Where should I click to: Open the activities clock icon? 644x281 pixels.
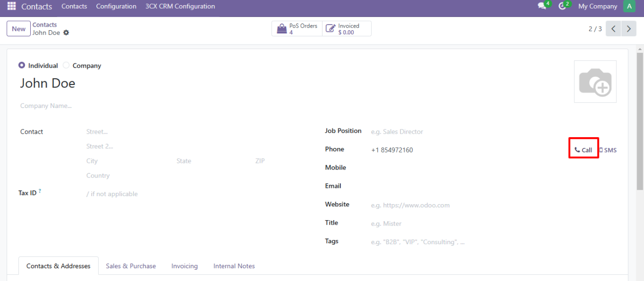pyautogui.click(x=563, y=6)
